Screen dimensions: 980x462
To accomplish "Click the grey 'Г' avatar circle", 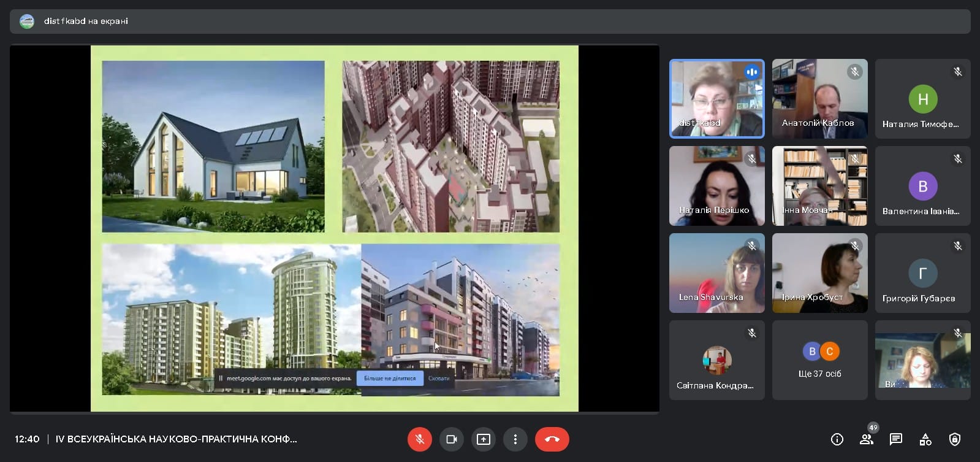I will [x=923, y=273].
